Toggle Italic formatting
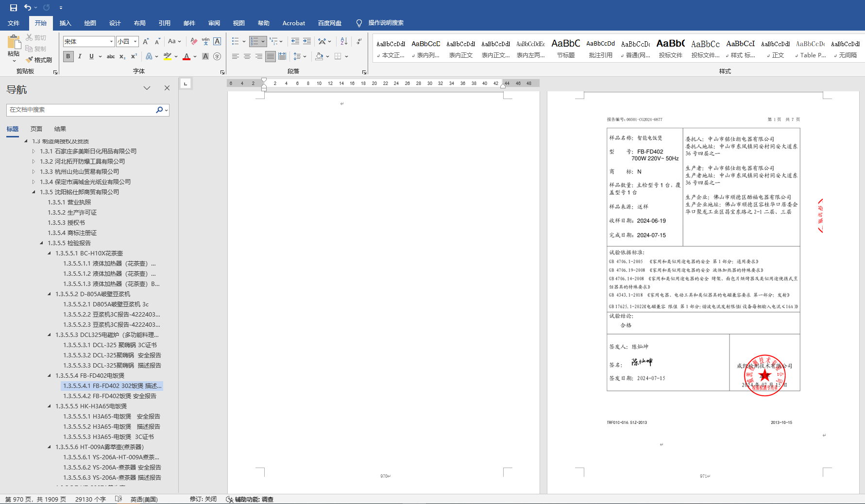865x504 pixels. pos(80,56)
